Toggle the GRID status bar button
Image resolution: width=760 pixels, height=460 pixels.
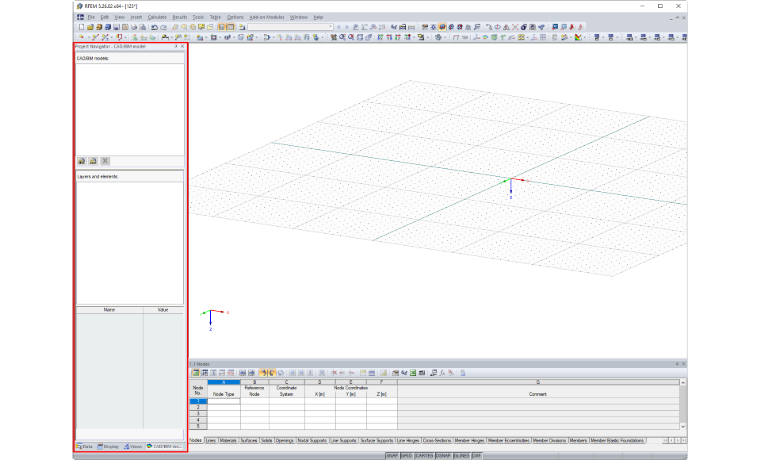[406, 456]
